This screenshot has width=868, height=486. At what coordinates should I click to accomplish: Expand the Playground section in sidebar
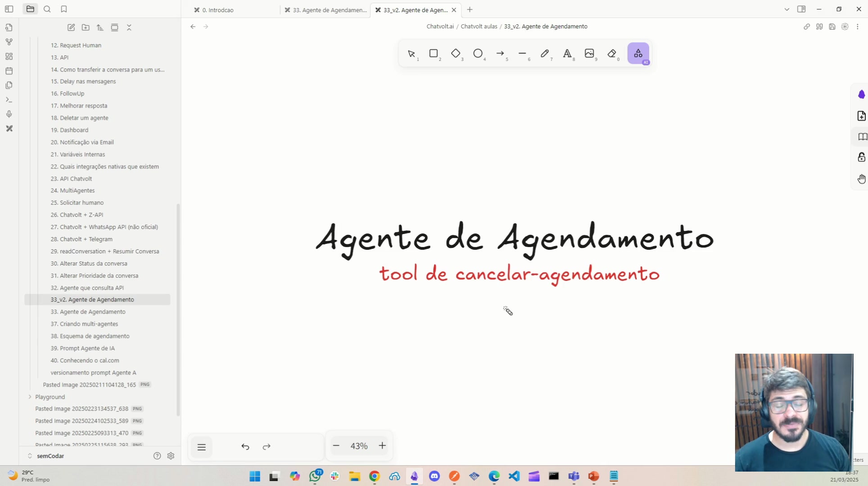[x=30, y=397]
